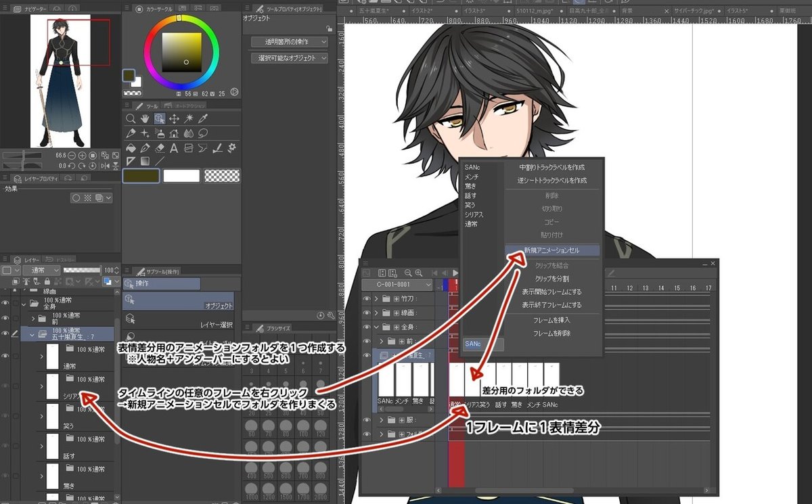Select the Eraser tool
812x504 pixels.
pyautogui.click(x=159, y=147)
